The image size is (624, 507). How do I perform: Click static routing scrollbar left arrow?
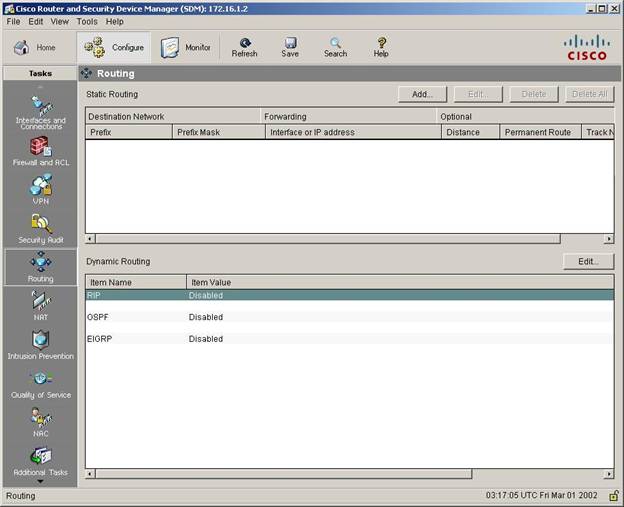90,239
